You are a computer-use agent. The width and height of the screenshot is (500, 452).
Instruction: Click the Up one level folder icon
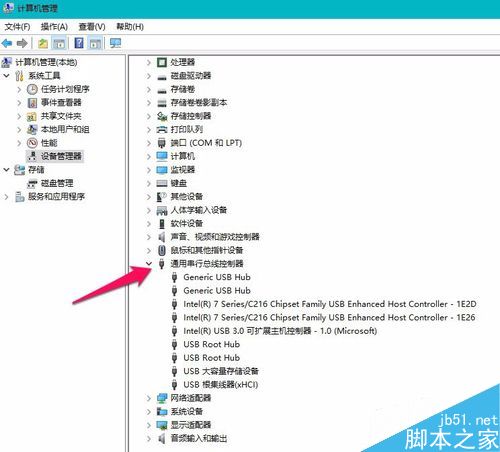43,43
